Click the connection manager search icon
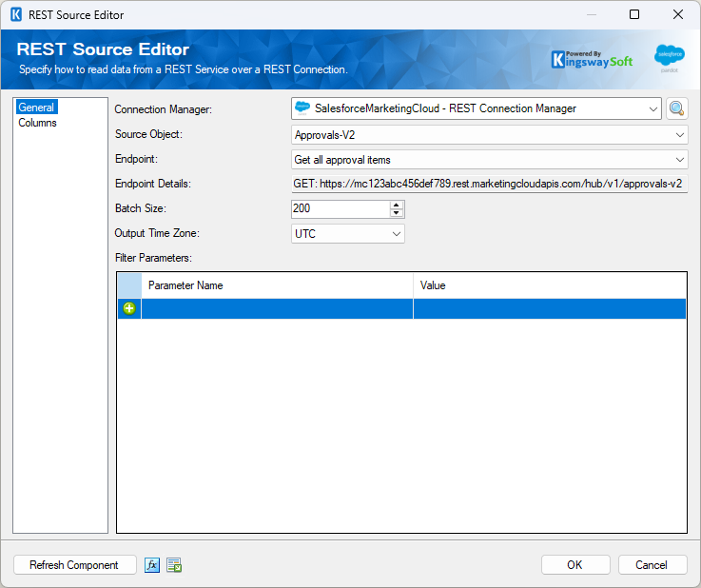 click(x=676, y=108)
